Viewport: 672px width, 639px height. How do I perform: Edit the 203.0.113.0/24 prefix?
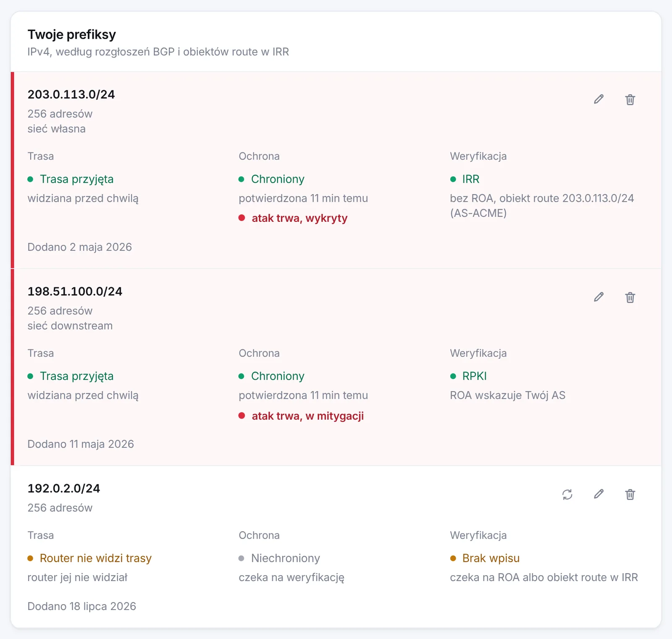(x=598, y=100)
